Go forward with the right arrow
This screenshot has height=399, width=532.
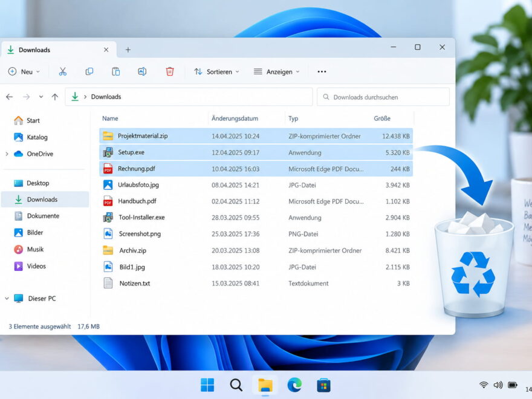point(26,97)
